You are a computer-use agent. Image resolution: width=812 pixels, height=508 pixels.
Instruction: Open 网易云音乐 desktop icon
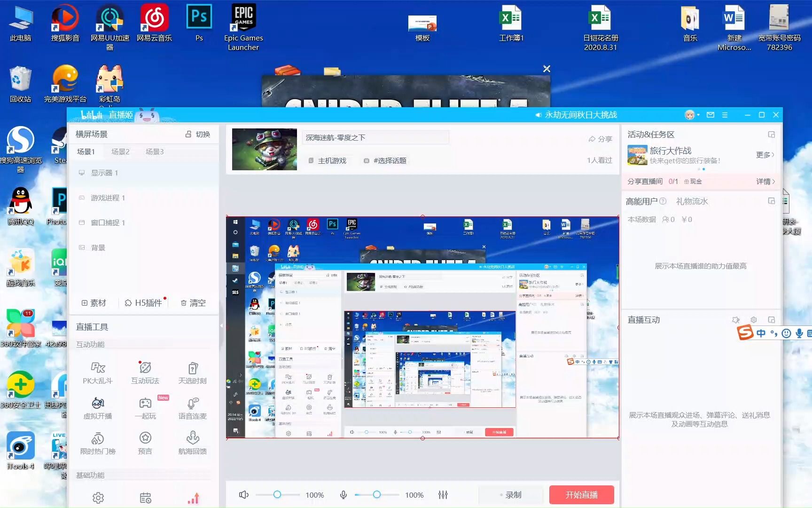pyautogui.click(x=154, y=24)
